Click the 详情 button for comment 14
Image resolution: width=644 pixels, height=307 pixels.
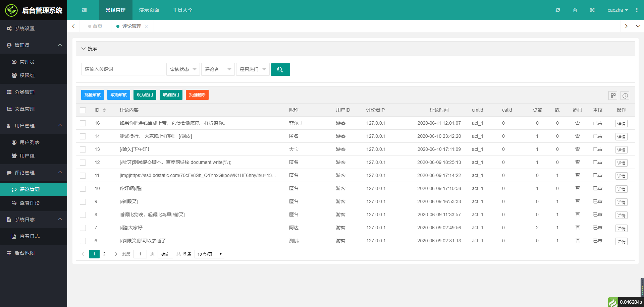pos(621,137)
